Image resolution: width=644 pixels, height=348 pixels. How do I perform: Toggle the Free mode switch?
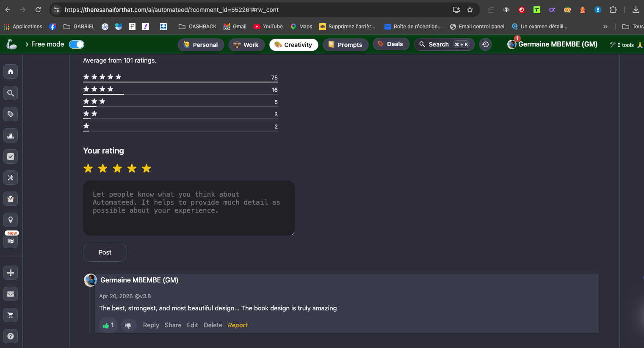(x=77, y=44)
